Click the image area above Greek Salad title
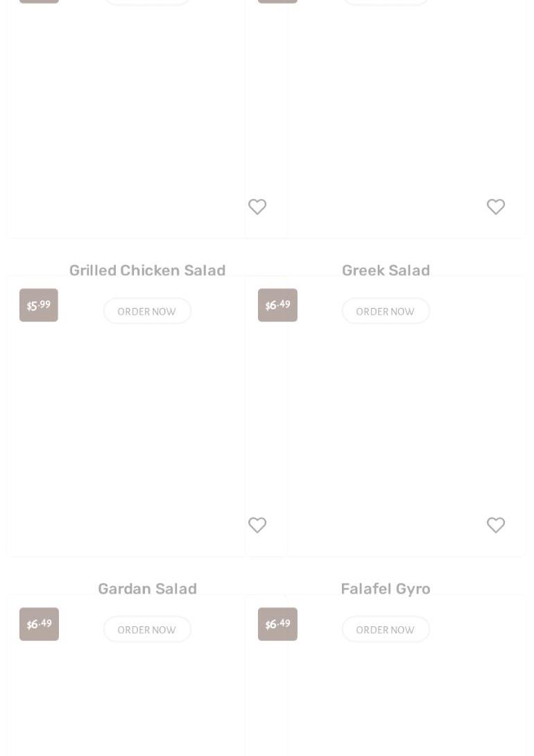534x756 pixels. click(386, 119)
